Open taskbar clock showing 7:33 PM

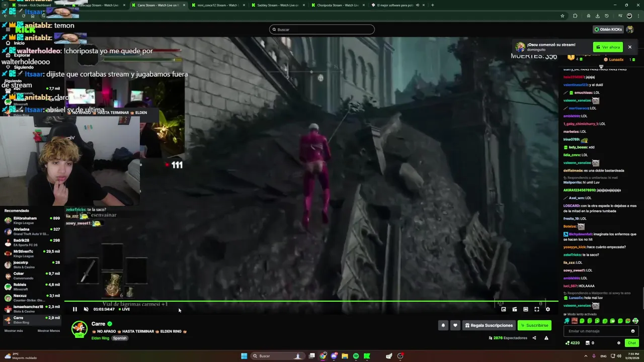[633, 356]
